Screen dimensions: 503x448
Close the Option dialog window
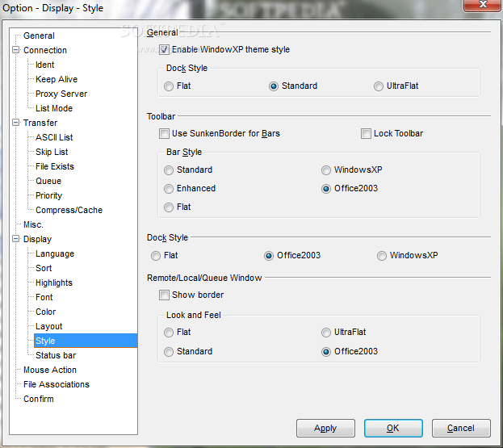click(x=483, y=5)
